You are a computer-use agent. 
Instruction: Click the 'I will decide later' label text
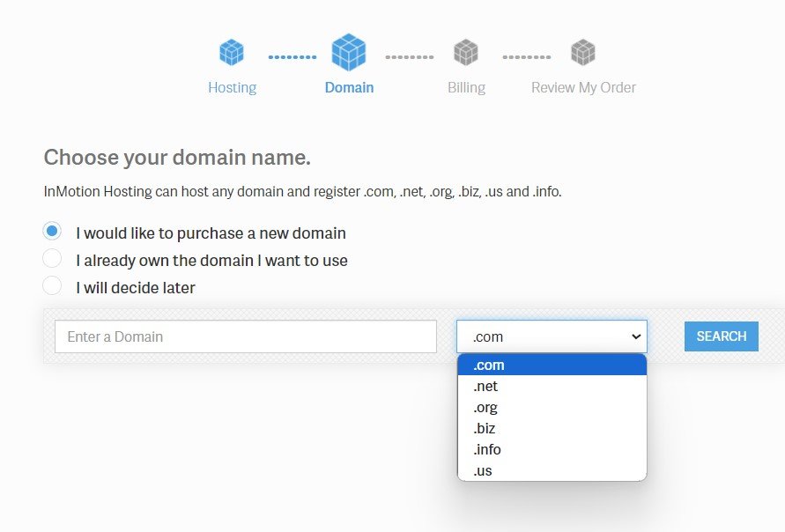click(136, 288)
